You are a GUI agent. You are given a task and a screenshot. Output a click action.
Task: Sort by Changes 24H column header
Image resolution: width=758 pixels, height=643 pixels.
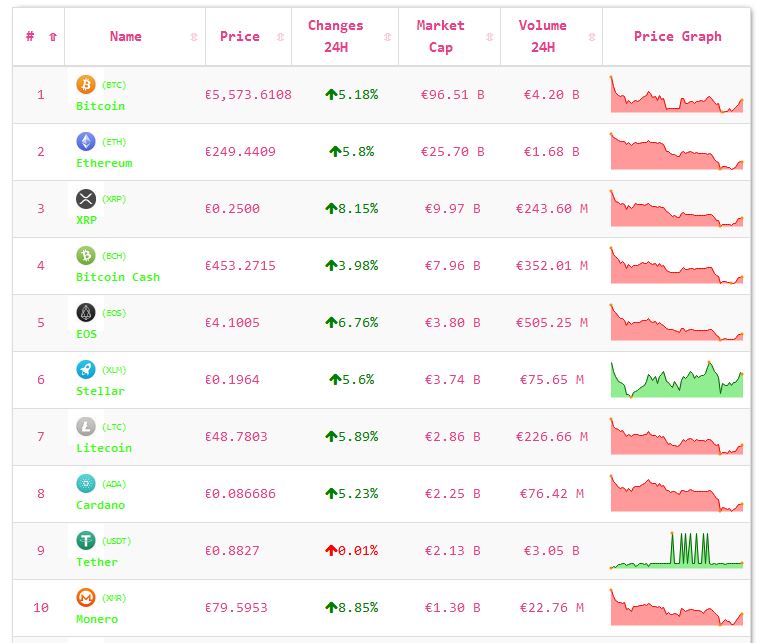point(336,37)
